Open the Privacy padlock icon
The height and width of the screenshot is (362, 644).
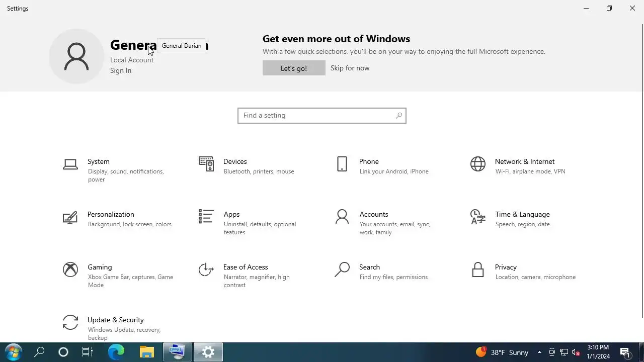478,269
